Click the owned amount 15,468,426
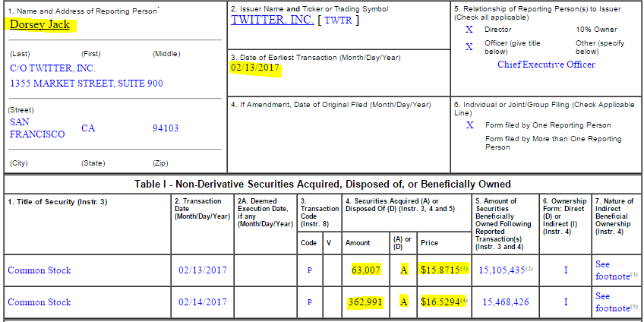 click(x=506, y=302)
